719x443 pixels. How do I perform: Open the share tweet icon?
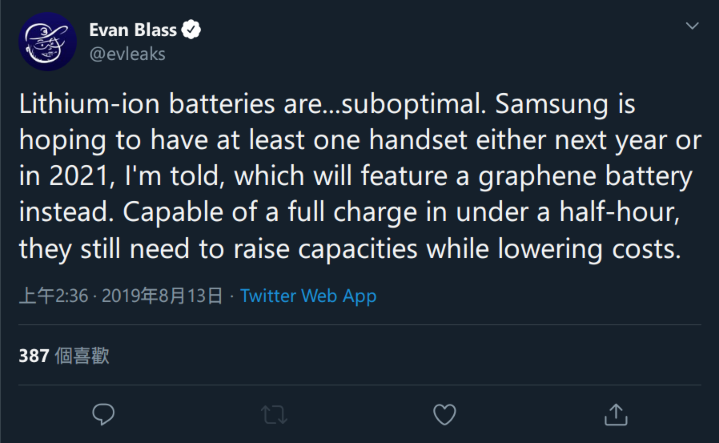tap(616, 413)
